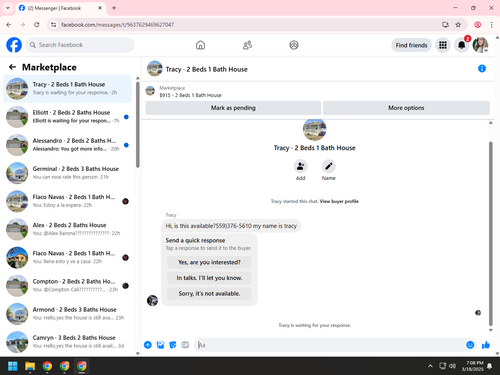The height and width of the screenshot is (375, 500).
Task: Open File Explorer from taskbar
Action: [x=30, y=366]
